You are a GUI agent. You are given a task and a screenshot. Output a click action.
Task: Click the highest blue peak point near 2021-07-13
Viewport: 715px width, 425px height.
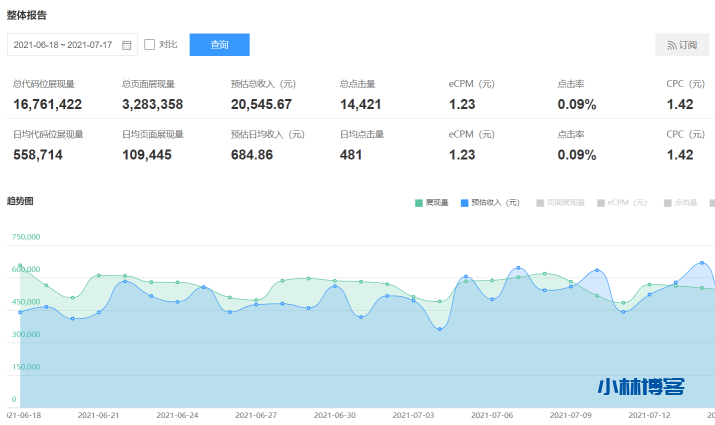point(702,263)
